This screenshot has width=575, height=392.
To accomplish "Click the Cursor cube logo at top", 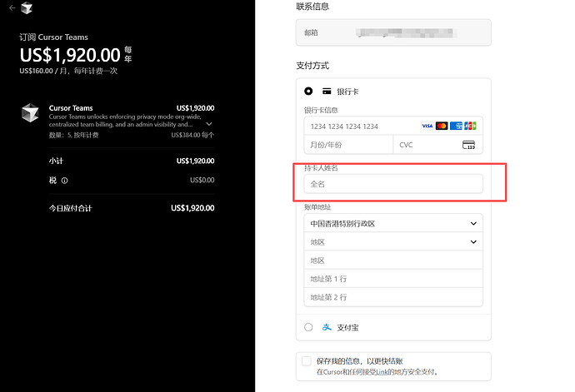I will coord(27,7).
